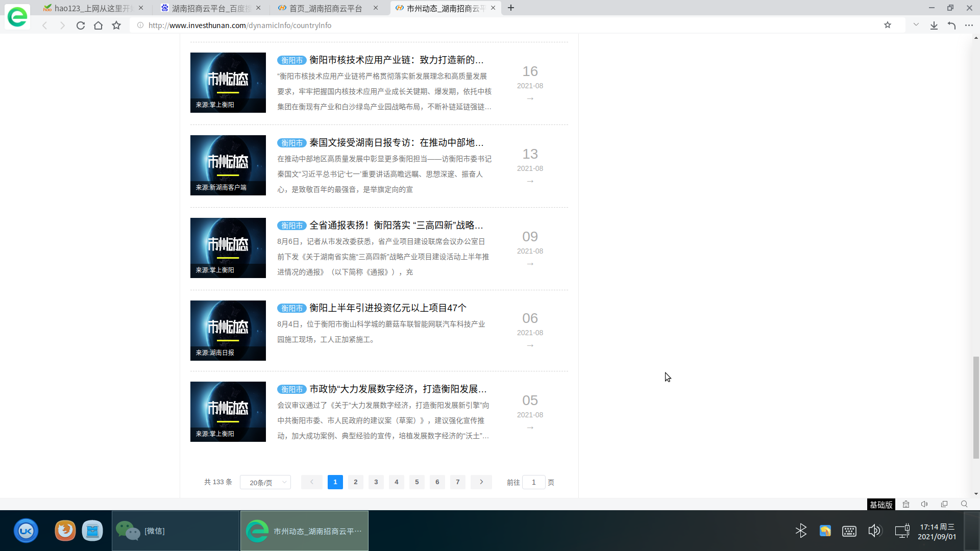Click the browser logo in top-left corner
Image resolution: width=980 pixels, height=551 pixels.
[17, 17]
